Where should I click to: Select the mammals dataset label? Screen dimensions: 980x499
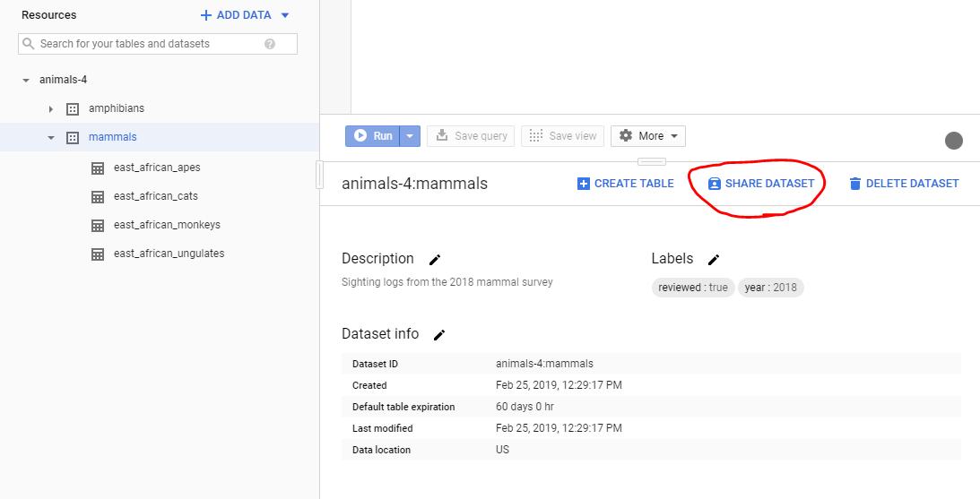[112, 137]
